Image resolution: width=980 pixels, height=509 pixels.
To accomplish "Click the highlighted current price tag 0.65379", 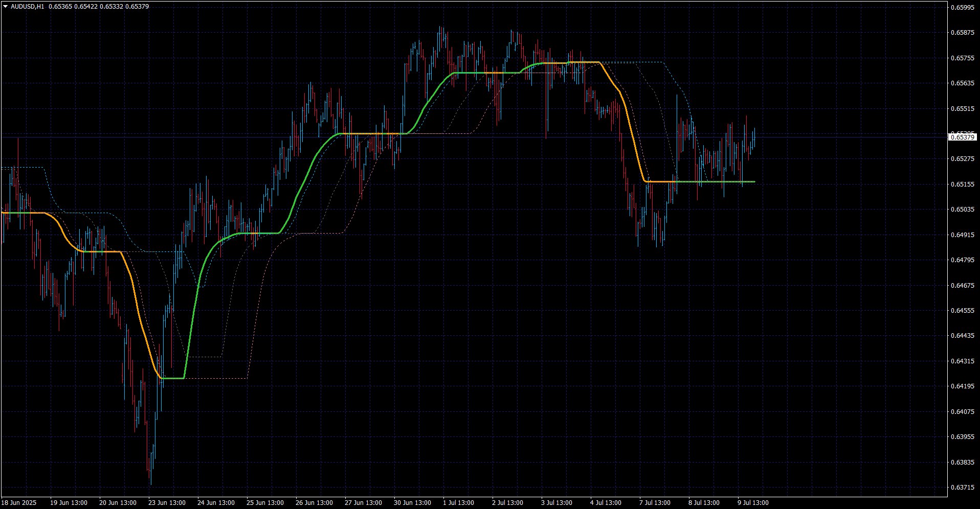I will click(x=962, y=137).
